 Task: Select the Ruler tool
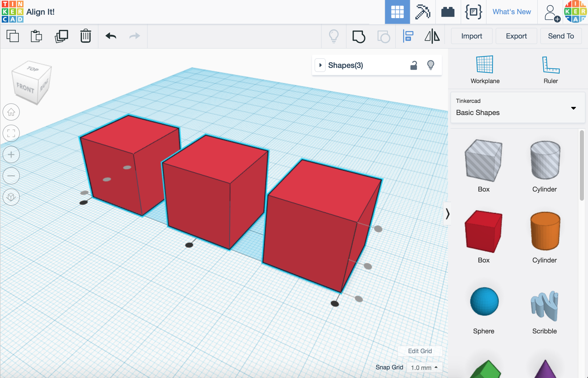pyautogui.click(x=550, y=70)
